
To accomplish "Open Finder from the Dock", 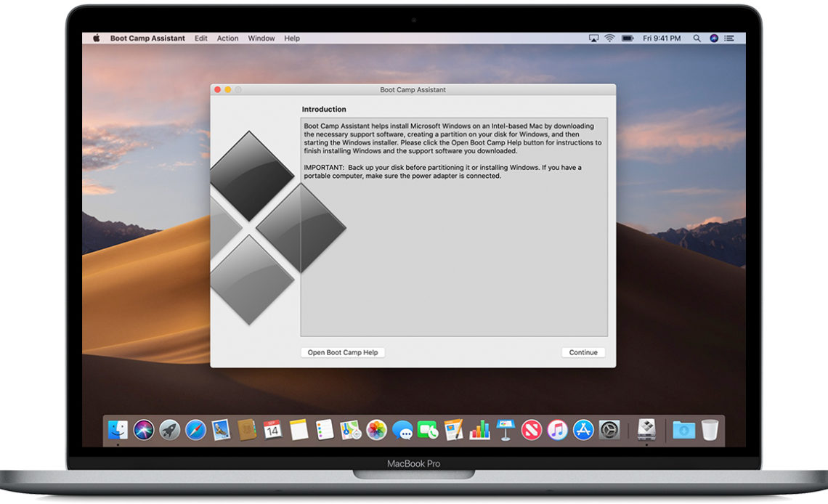I will click(x=118, y=430).
